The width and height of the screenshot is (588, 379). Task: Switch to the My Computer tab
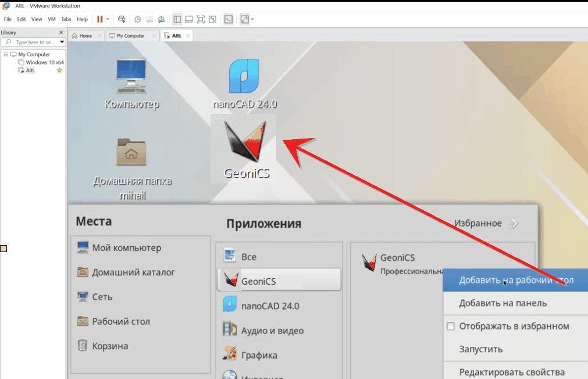(x=130, y=36)
